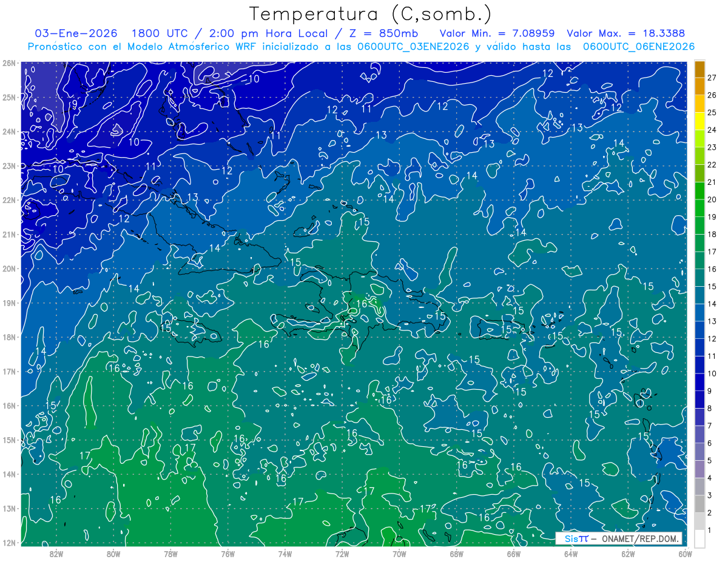Click the title "Temperatura (C,somb.)"
Viewport: 728px width, 562px height.
pos(371,14)
